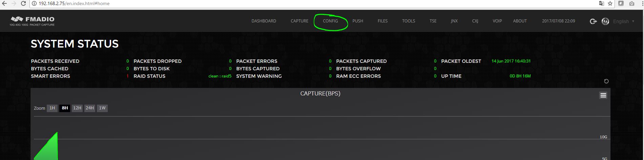View site info icon in address bar
The image size is (644, 160).
coord(35,3)
